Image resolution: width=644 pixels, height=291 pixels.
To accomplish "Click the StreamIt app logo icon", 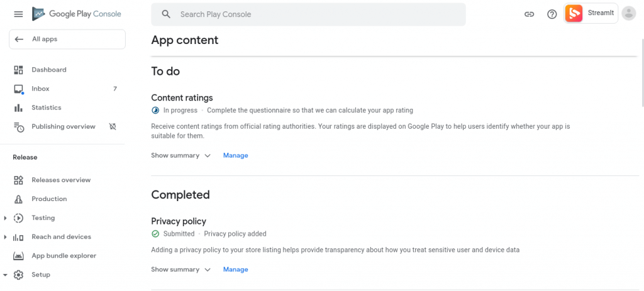I will [x=574, y=13].
